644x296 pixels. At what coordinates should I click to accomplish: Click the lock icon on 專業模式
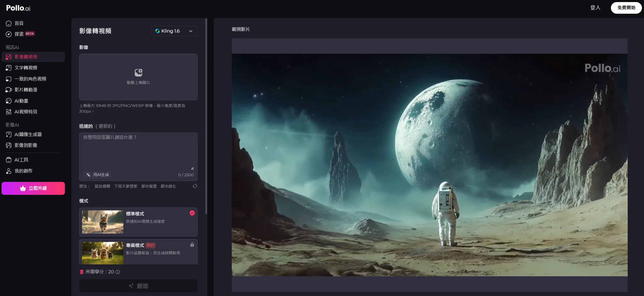[x=192, y=244]
